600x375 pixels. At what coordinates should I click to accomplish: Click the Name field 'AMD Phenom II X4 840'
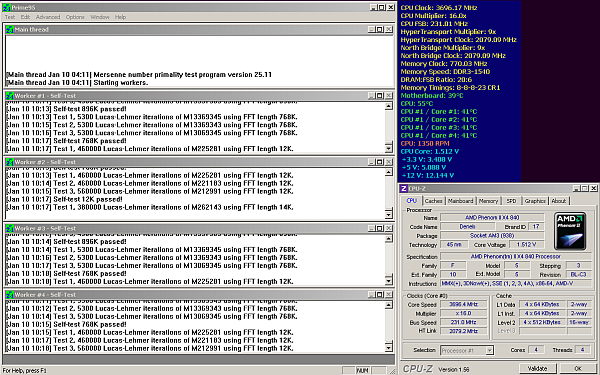492,217
